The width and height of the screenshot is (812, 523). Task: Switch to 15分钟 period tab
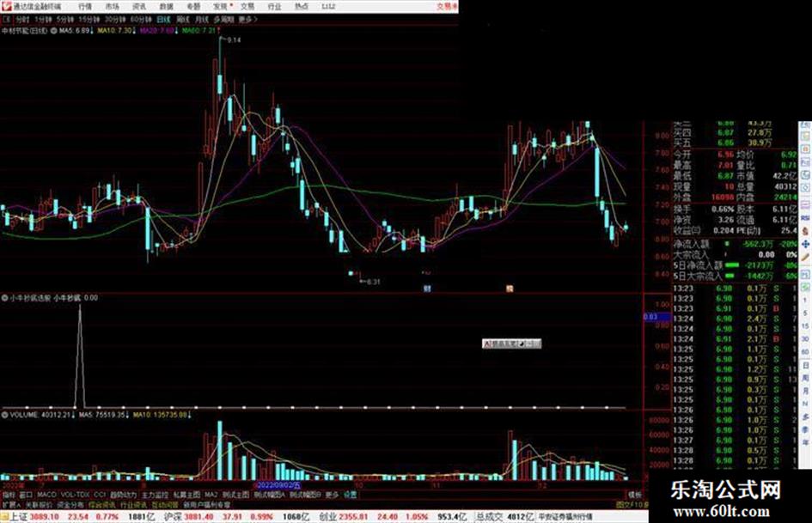(x=89, y=19)
